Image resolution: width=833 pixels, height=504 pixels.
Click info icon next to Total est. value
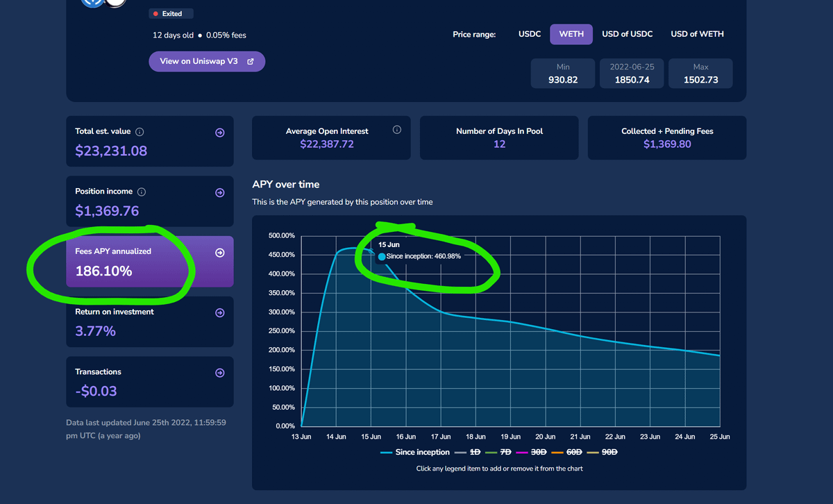coord(140,132)
